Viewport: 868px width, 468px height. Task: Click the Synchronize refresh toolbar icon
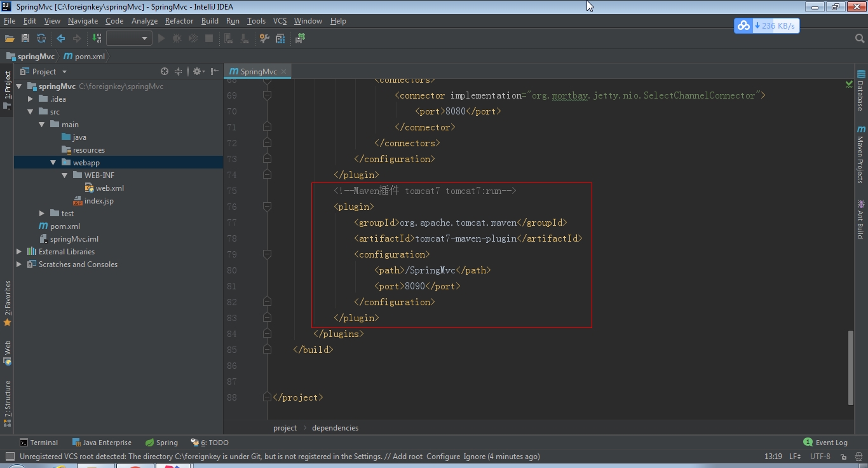tap(41, 38)
